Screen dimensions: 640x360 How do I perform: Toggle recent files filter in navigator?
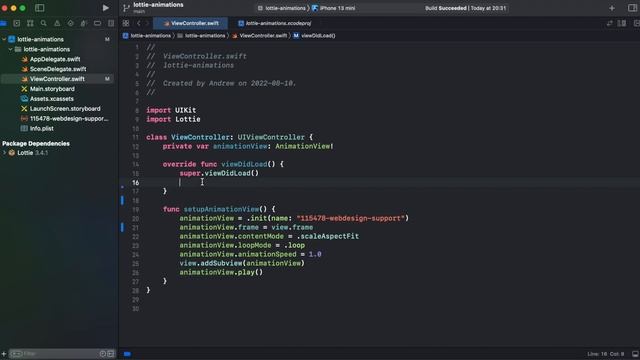pyautogui.click(x=103, y=354)
